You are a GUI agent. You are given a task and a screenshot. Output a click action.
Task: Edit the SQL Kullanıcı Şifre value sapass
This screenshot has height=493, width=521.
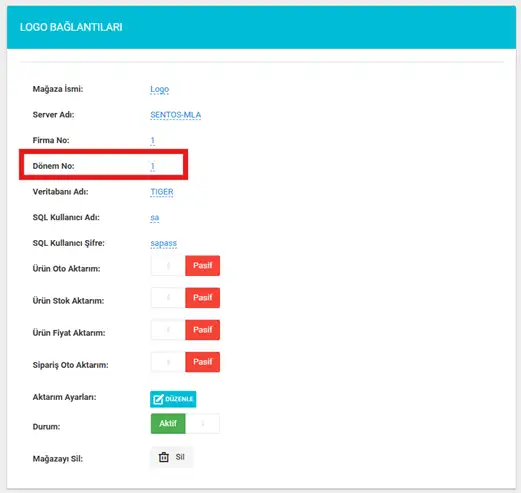[x=163, y=243]
